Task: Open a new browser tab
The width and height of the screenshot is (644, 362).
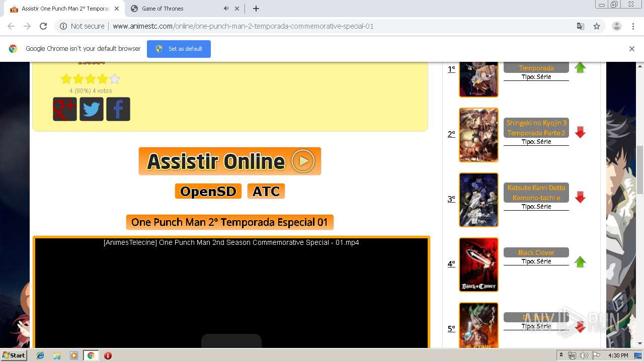Action: pyautogui.click(x=256, y=9)
